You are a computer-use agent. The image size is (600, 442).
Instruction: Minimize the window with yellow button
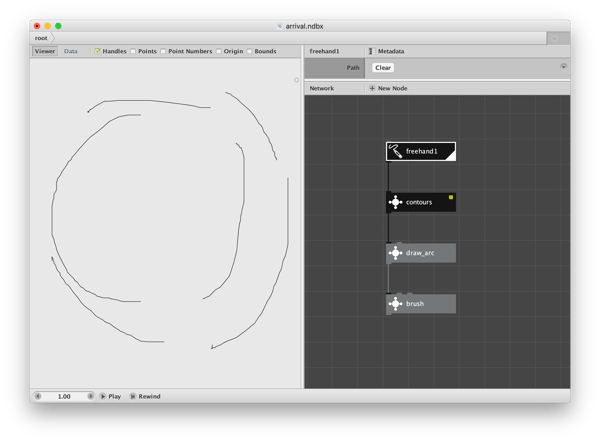tap(47, 26)
